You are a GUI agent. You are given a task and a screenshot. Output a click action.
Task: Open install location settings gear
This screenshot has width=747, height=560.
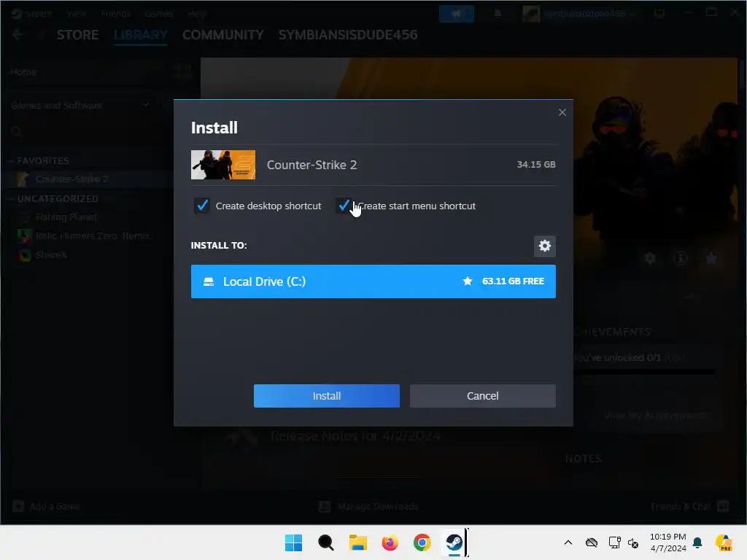pyautogui.click(x=544, y=246)
